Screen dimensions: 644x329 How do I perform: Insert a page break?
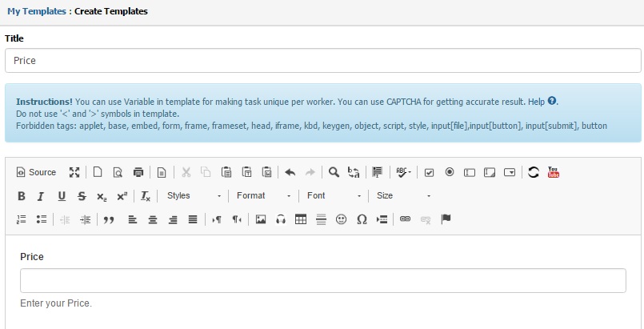382,220
